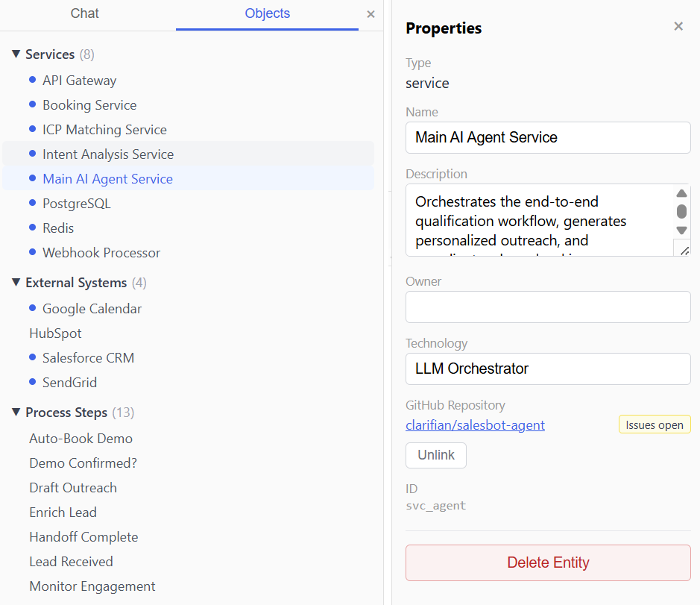
Task: Click the Description scrollbar thumb
Action: tap(681, 211)
